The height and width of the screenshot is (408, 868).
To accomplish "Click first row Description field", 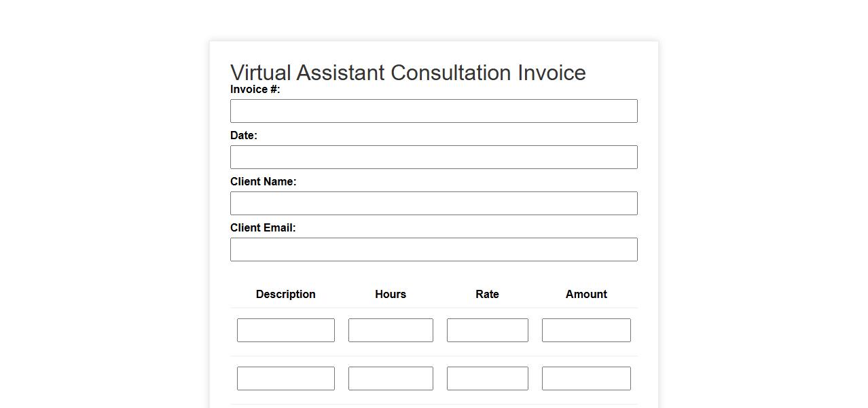I will click(x=285, y=330).
